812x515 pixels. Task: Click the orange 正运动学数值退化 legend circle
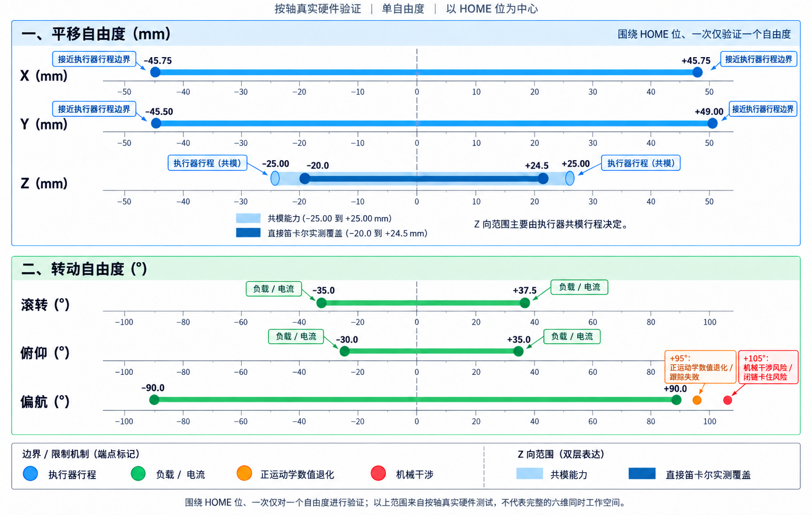[244, 474]
